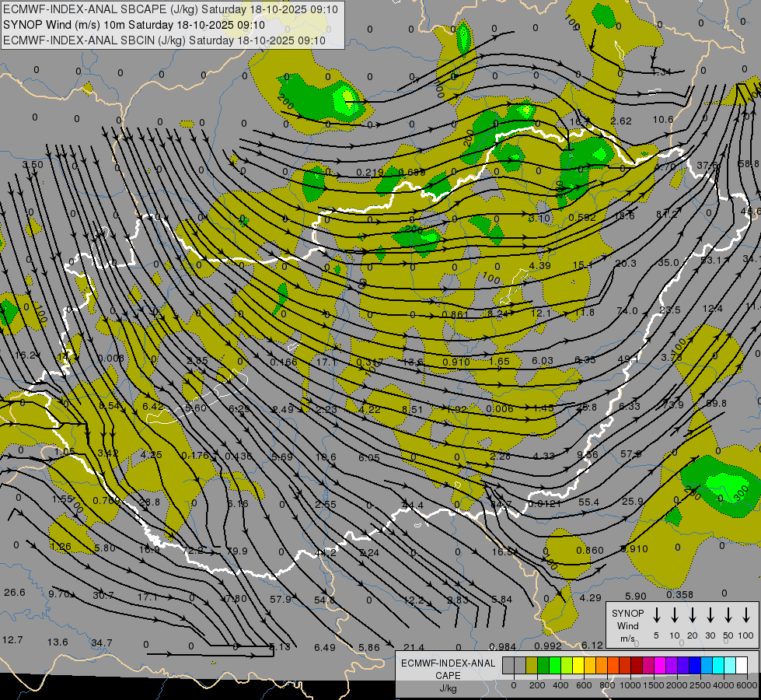The width and height of the screenshot is (761, 700).
Task: Click the 16.2 value on the map
Action: point(25,355)
